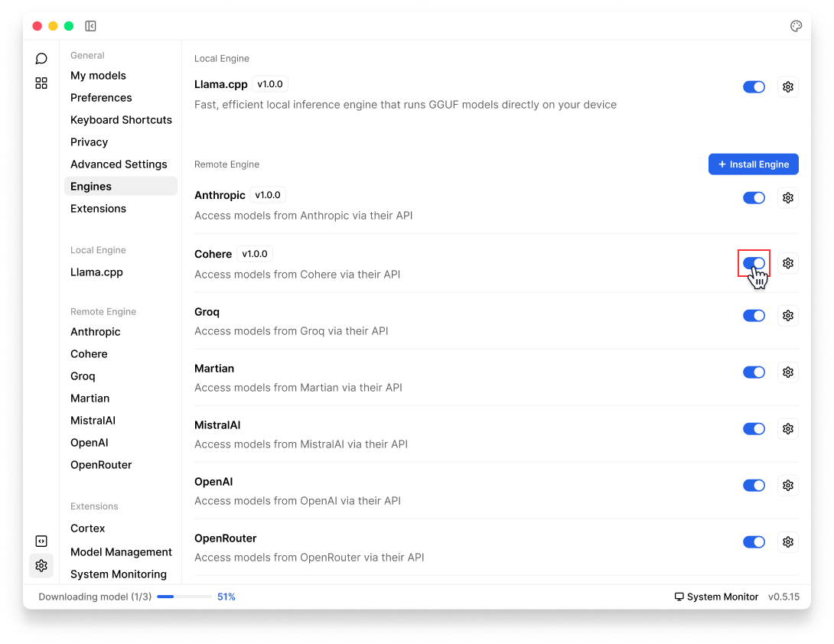834x644 pixels.
Task: Disable the Llama.cpp engine toggle
Action: point(754,86)
